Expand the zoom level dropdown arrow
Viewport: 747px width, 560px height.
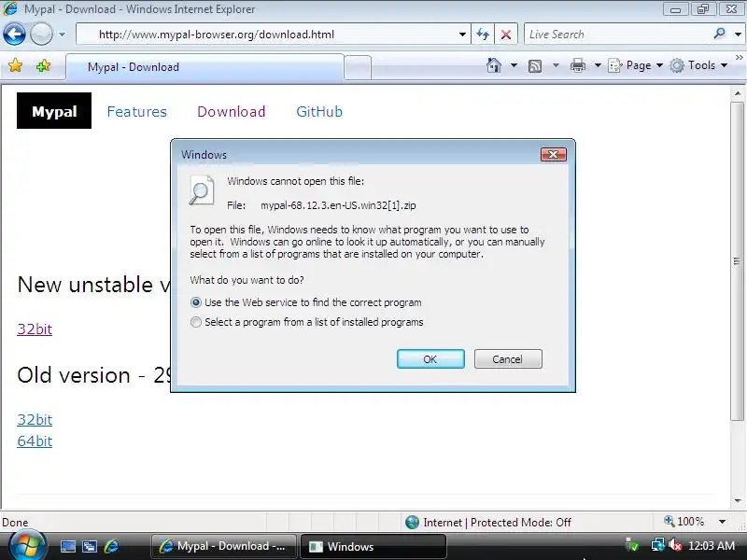[x=722, y=522]
